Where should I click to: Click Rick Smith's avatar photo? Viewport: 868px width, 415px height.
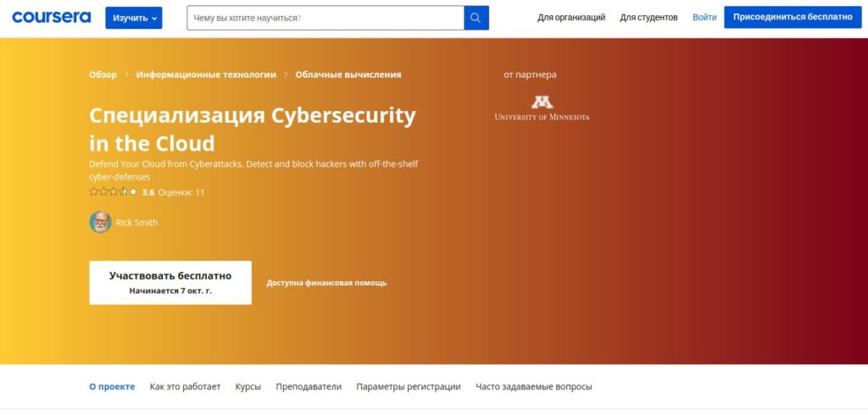(100, 222)
